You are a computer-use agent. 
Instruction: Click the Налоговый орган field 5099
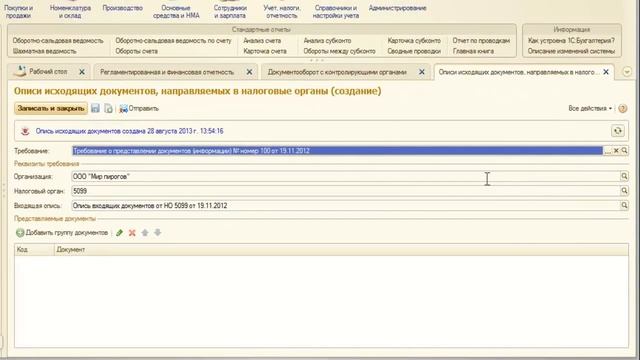point(346,191)
